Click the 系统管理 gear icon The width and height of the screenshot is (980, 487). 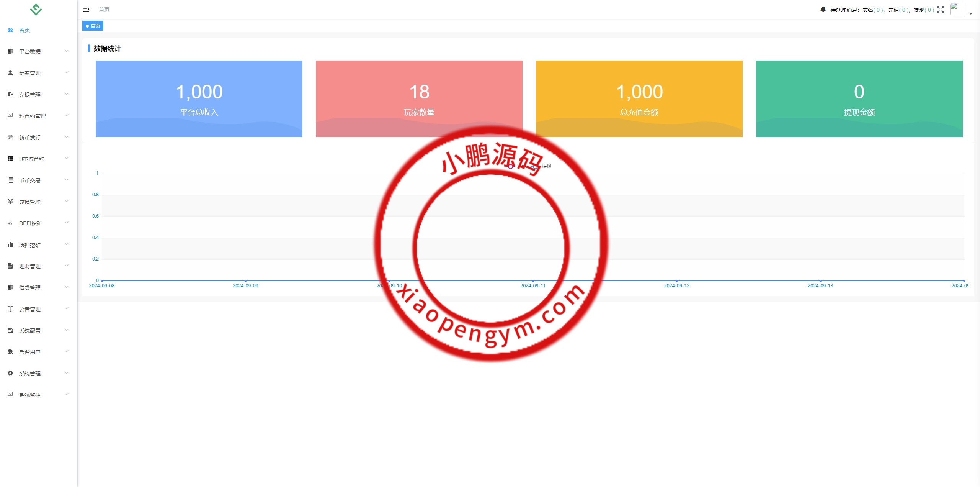point(10,373)
